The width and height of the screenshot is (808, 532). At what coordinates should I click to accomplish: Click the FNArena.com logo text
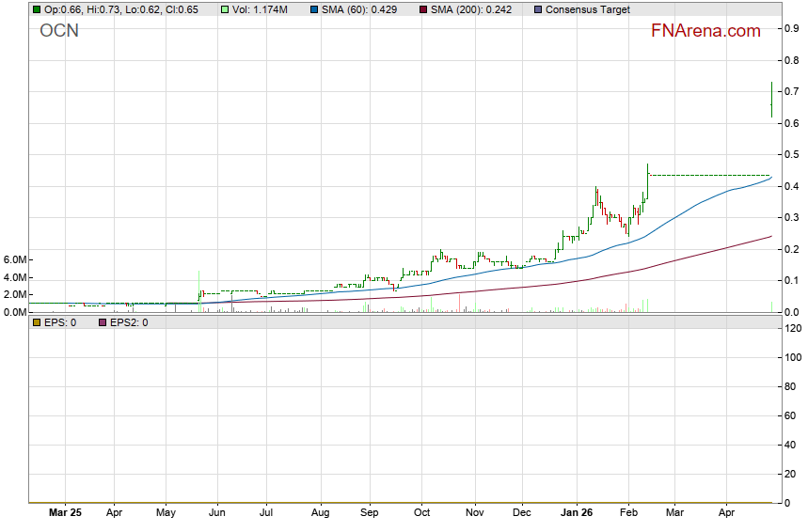pyautogui.click(x=705, y=31)
